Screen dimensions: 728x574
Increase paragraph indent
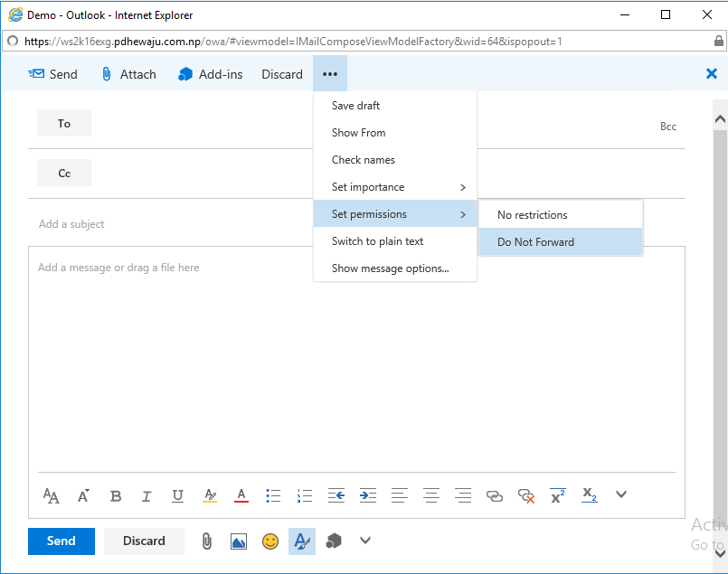[x=368, y=495]
